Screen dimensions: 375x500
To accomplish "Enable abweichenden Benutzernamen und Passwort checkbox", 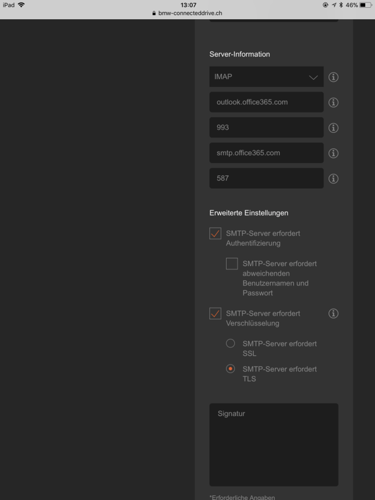I will 232,264.
